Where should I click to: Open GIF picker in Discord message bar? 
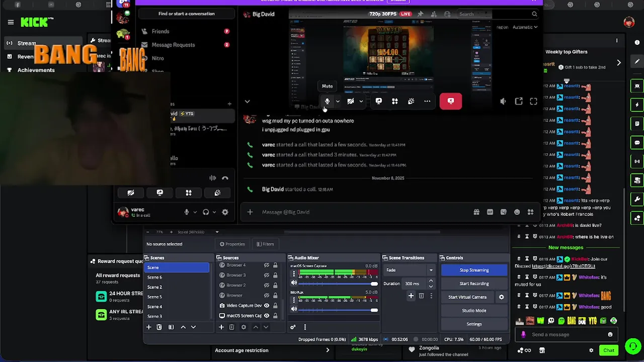coord(490,212)
